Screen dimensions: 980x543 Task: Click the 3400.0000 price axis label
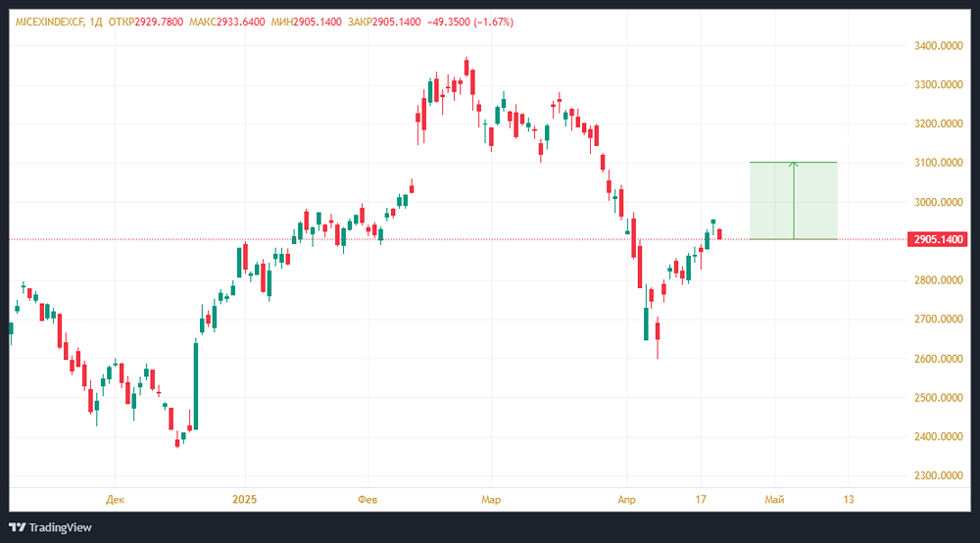[937, 46]
